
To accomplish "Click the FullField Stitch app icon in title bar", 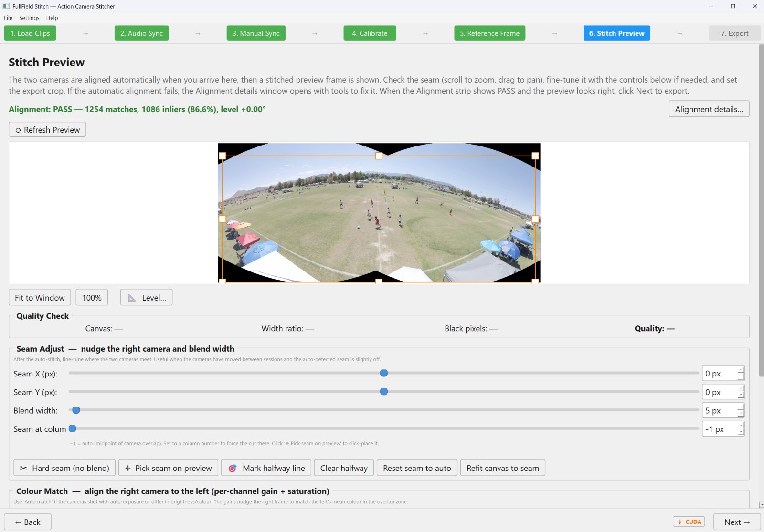I will (x=6, y=6).
